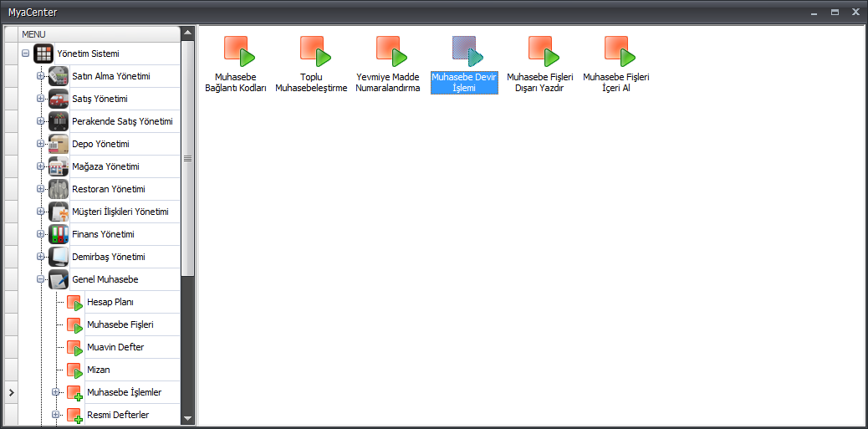Select the Genel Muhasebe label

[105, 279]
